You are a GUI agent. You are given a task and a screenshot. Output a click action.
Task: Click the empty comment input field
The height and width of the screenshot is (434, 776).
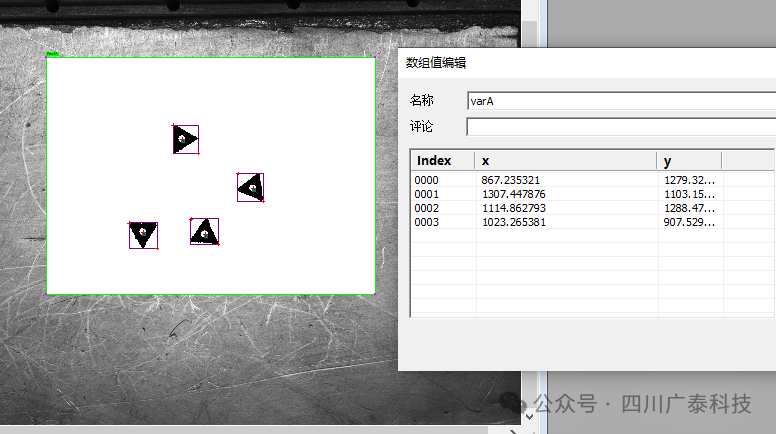(621, 127)
